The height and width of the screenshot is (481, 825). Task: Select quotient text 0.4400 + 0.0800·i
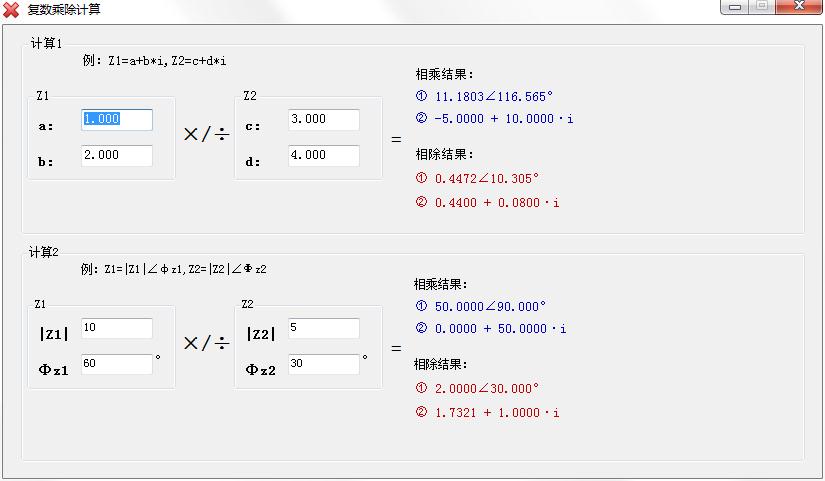click(496, 203)
